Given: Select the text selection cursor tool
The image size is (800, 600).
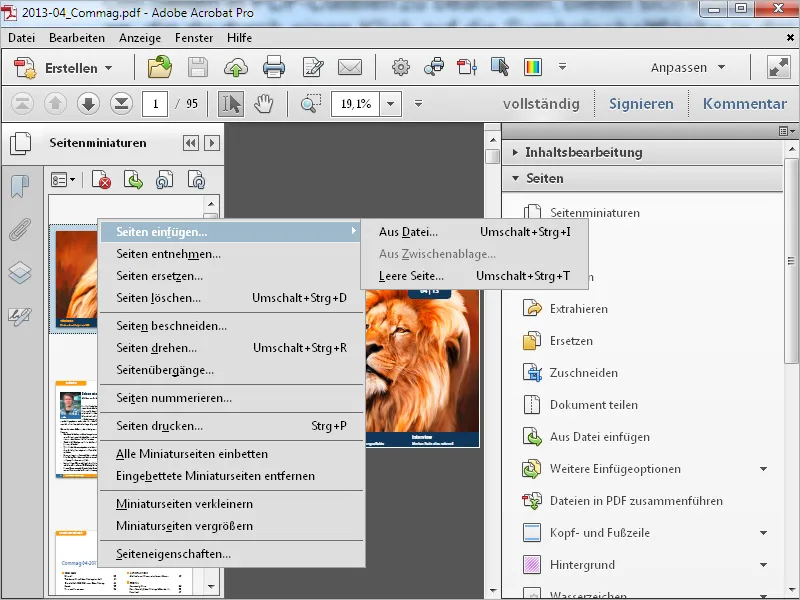Looking at the screenshot, I should coord(231,104).
